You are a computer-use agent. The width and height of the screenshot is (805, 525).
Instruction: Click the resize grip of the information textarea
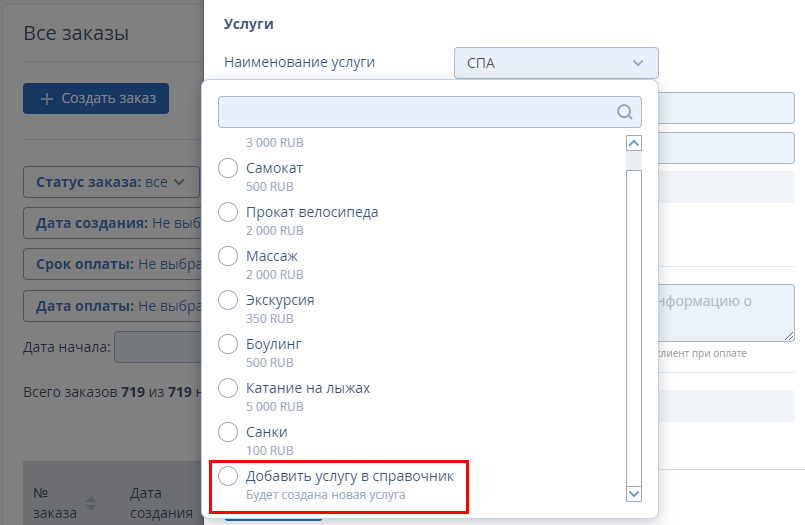pyautogui.click(x=789, y=336)
